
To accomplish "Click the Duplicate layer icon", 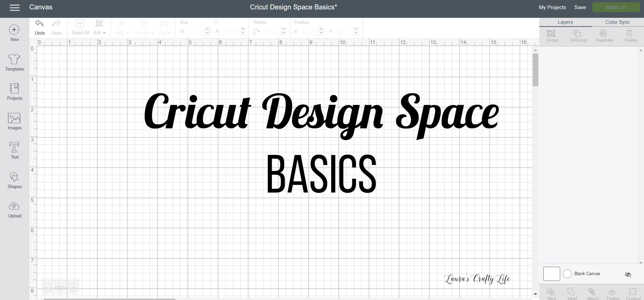I will (x=604, y=36).
